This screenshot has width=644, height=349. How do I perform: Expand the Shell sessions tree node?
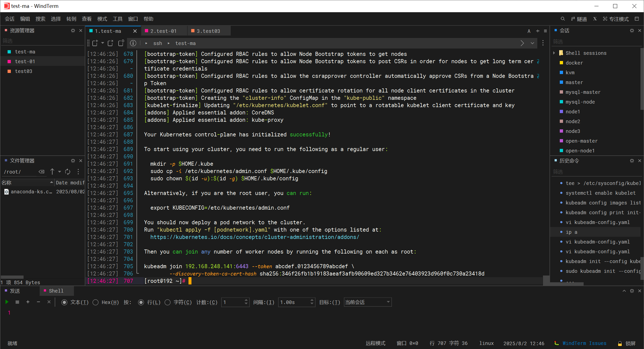tap(554, 53)
